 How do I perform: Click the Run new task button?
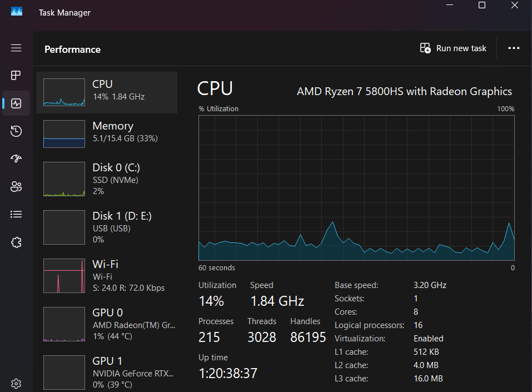point(453,48)
